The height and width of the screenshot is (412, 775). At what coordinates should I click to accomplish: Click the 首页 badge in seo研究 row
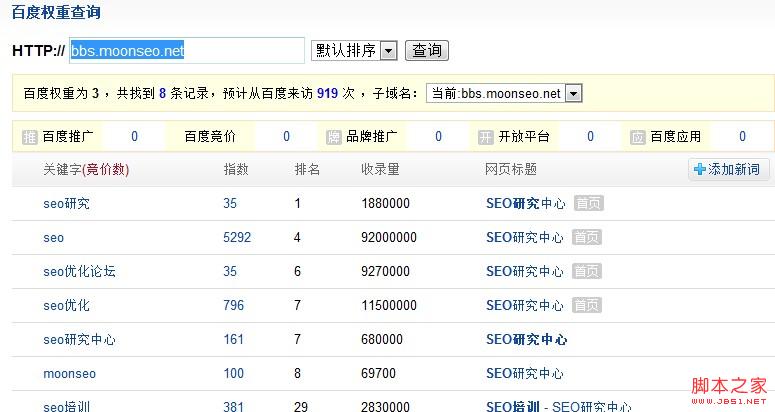coord(589,203)
